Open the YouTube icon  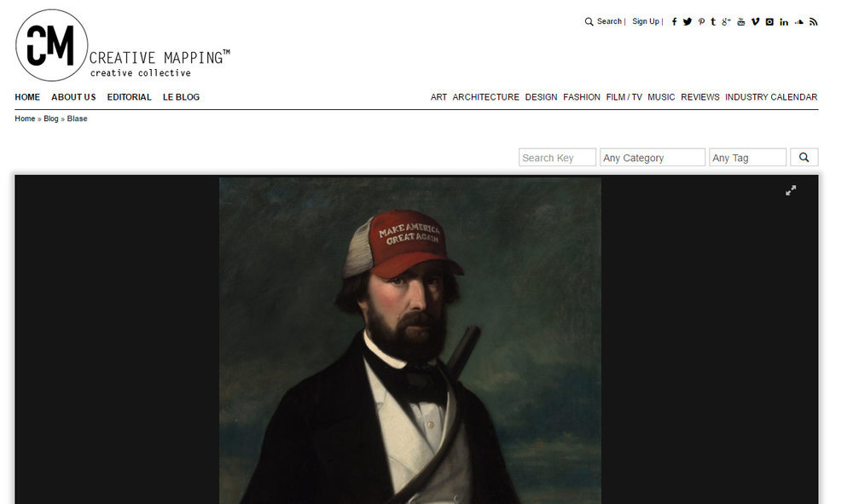[x=741, y=22]
